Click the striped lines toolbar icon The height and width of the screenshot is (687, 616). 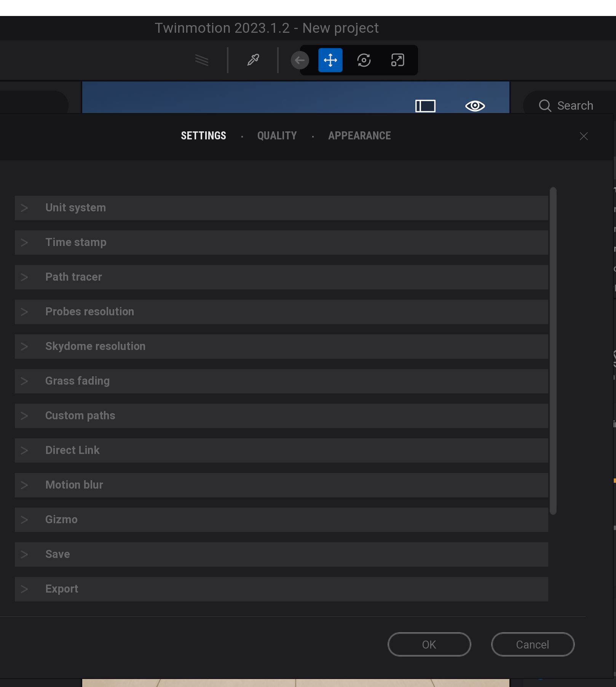[x=202, y=60]
